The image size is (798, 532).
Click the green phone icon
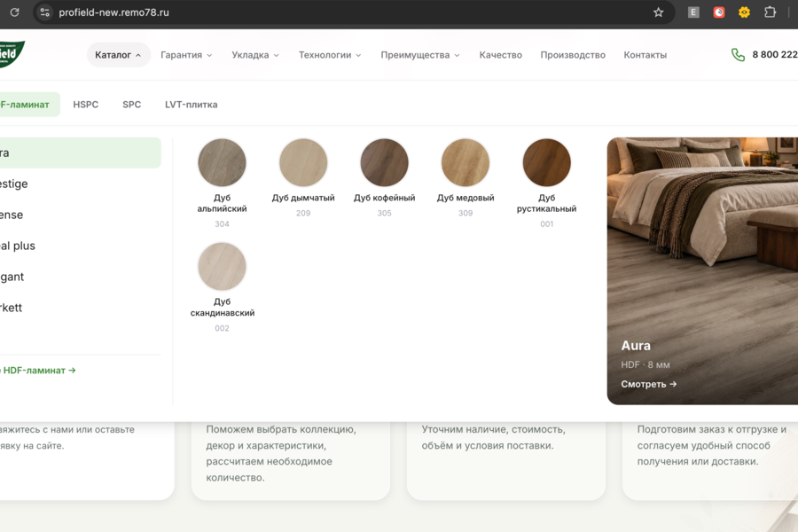[738, 54]
